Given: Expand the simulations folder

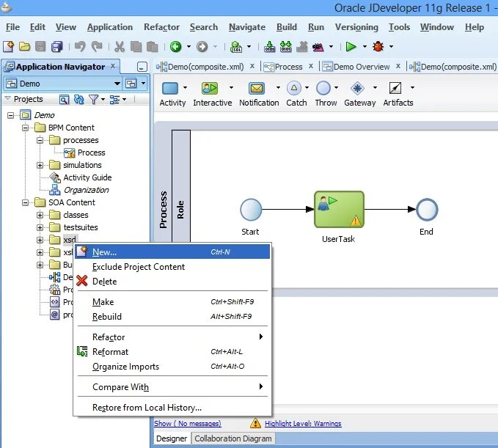Looking at the screenshot, I should 40,166.
